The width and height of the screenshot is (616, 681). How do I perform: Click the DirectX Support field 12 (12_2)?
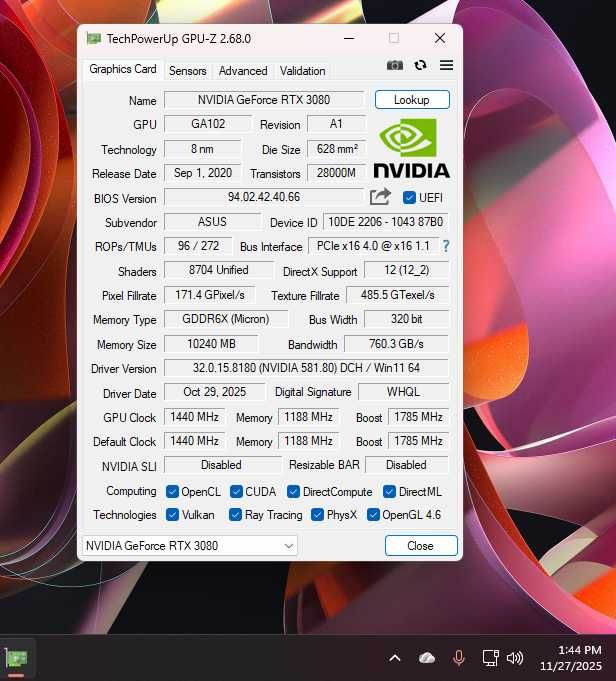tap(406, 270)
